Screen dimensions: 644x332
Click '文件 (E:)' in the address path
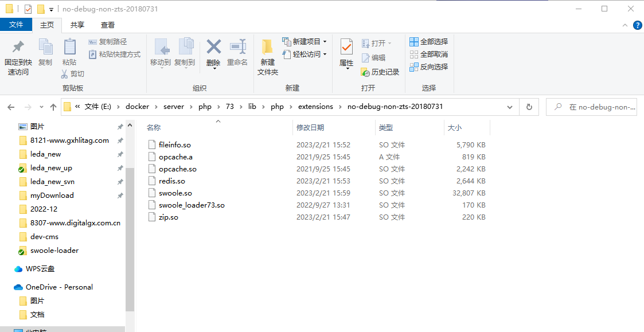(98, 107)
